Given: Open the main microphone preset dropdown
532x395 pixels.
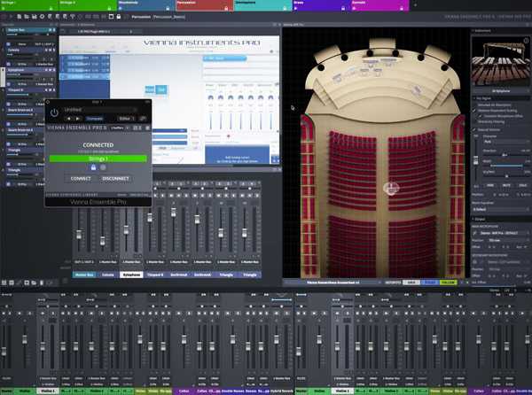Looking at the screenshot, I should pyautogui.click(x=504, y=233).
